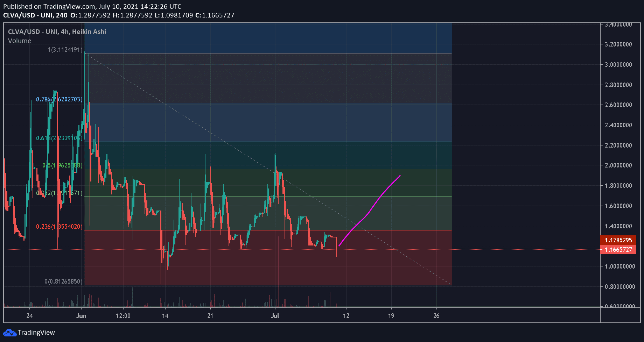Click the red 1.1785295 price tag
The height and width of the screenshot is (342, 644).
coord(618,240)
